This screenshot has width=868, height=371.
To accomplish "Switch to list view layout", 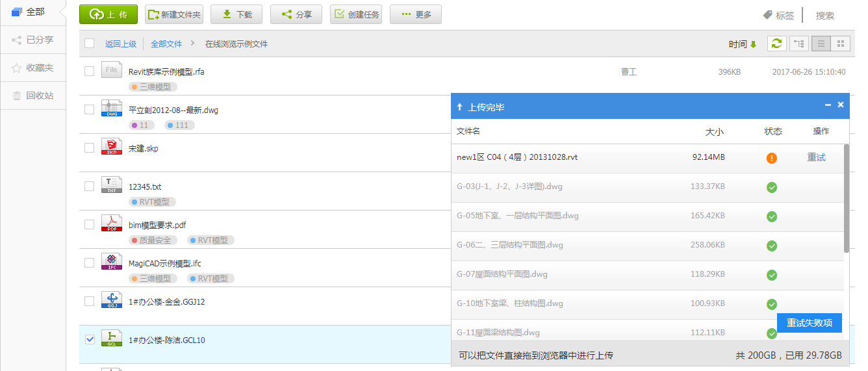I will pyautogui.click(x=821, y=44).
